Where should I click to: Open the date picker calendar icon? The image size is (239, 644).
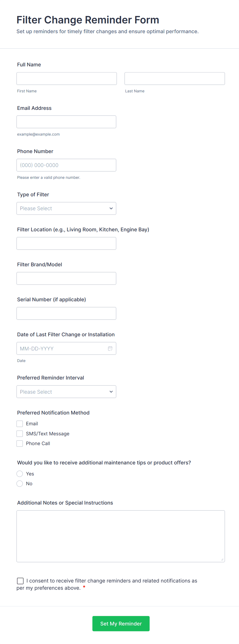pyautogui.click(x=111, y=348)
